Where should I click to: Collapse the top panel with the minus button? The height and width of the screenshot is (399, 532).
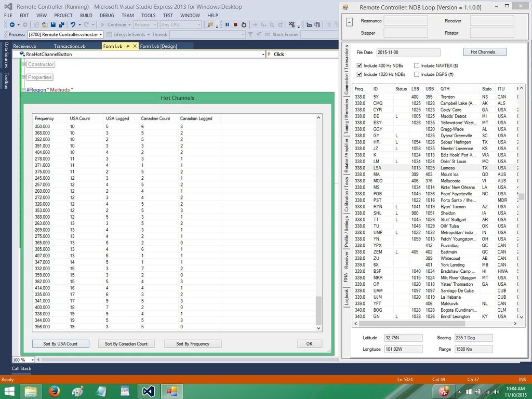pyautogui.click(x=350, y=22)
